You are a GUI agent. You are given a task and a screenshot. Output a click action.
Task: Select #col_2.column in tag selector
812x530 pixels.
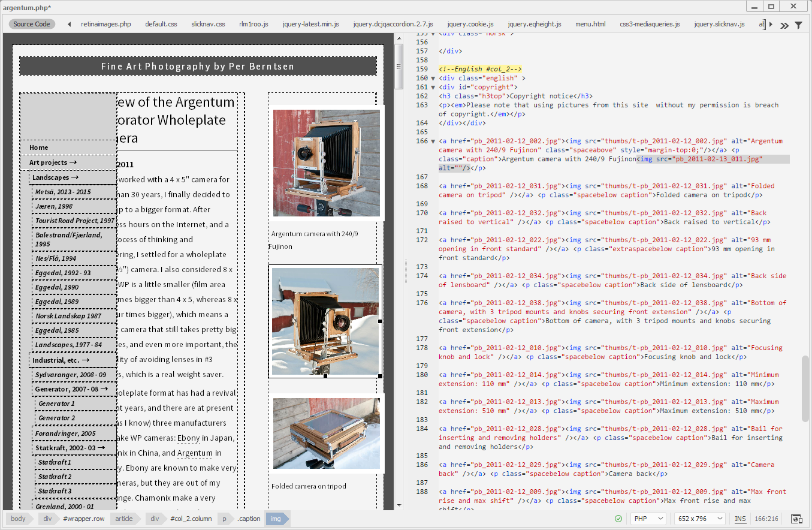pyautogui.click(x=191, y=519)
